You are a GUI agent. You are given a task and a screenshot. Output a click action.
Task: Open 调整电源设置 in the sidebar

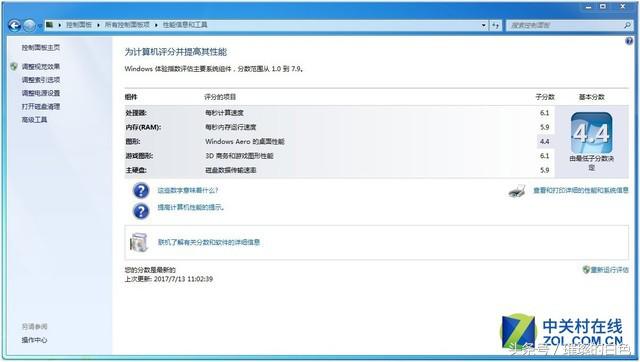point(41,93)
